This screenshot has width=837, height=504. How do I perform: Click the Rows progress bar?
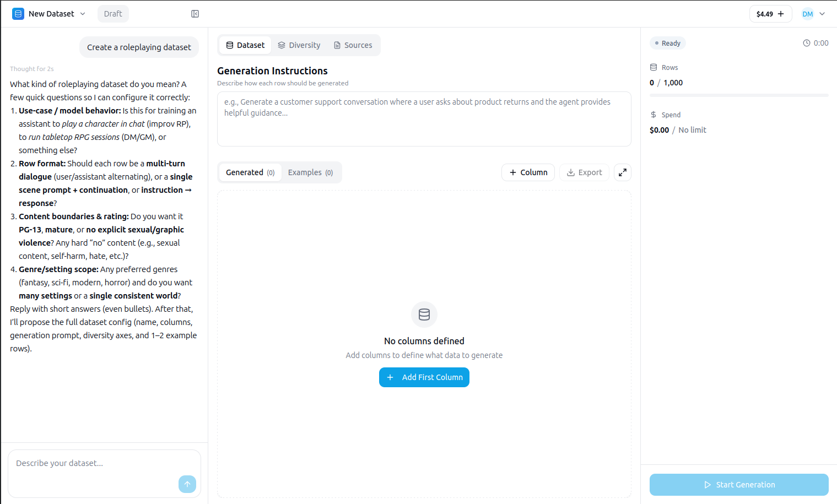[738, 94]
